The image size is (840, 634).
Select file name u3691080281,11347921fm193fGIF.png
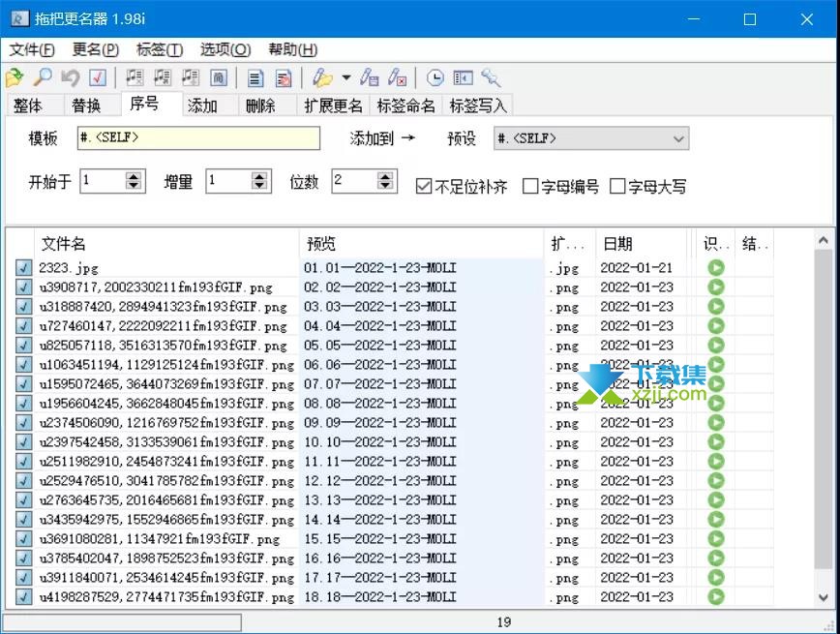(159, 539)
